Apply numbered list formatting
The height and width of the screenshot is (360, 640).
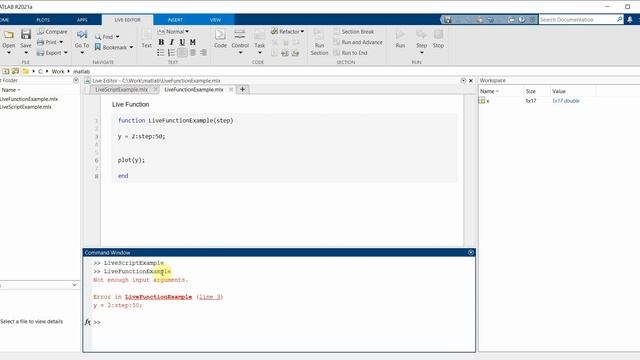click(171, 53)
